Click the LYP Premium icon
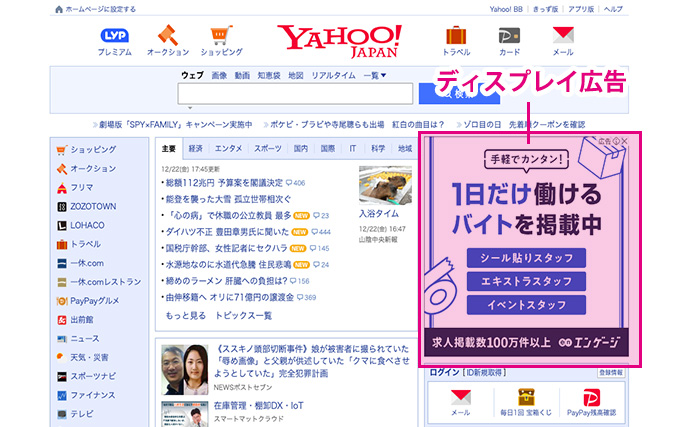678x427 pixels. (114, 36)
